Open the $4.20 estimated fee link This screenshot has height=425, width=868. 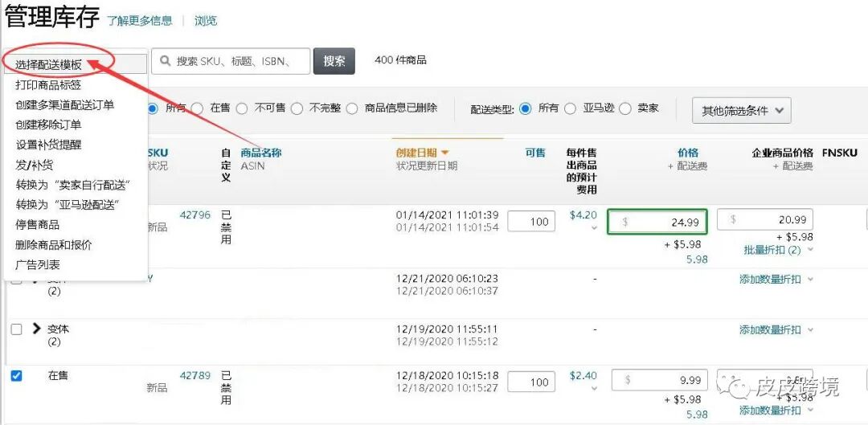583,215
